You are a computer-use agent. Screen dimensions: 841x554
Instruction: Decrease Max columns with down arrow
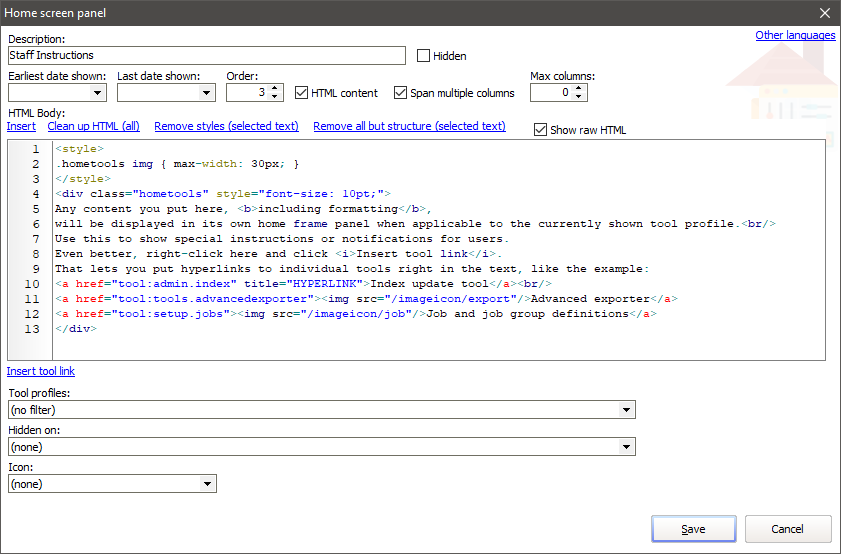[578, 97]
